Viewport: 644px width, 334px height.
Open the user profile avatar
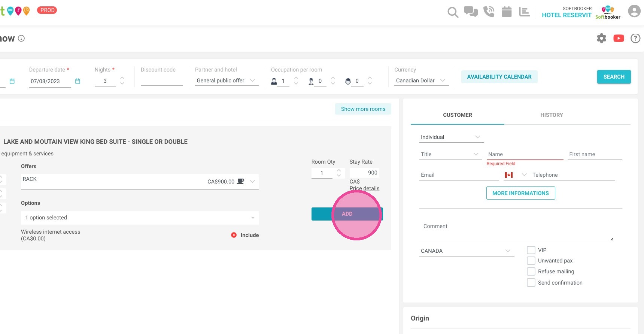[634, 11]
